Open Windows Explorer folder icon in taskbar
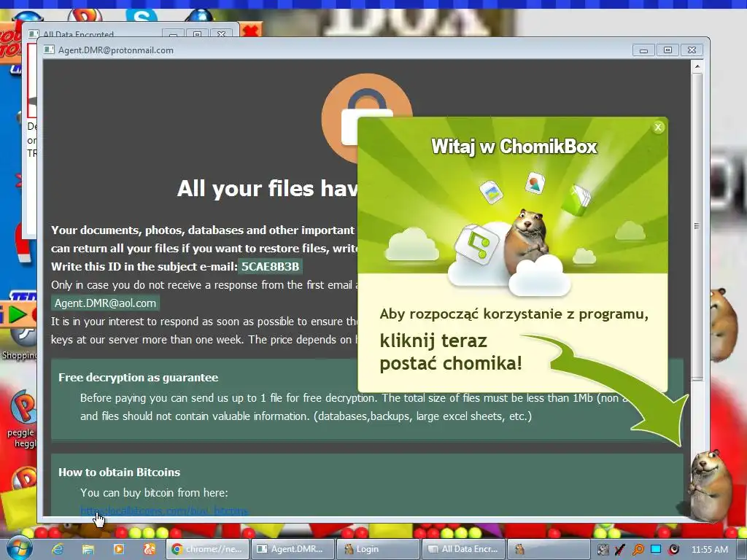 click(88, 549)
